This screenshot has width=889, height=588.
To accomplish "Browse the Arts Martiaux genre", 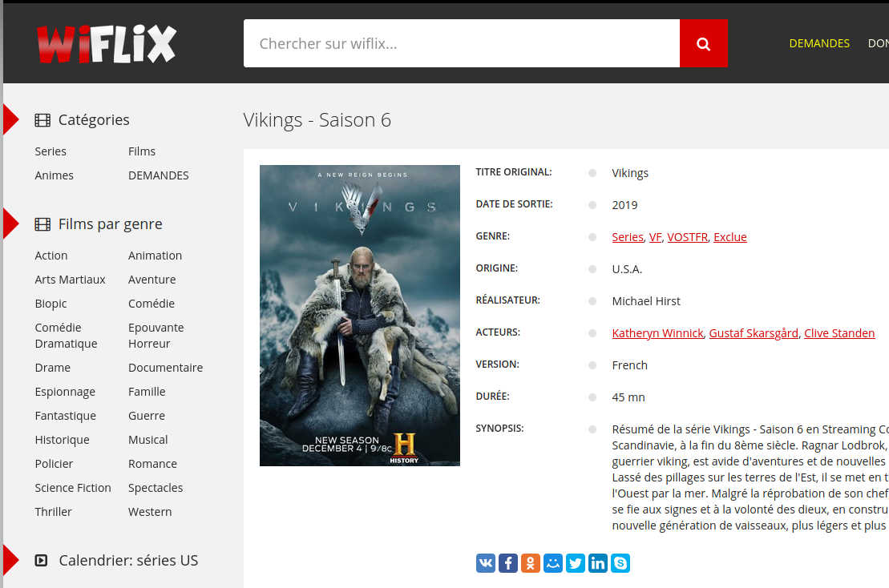I will [70, 280].
